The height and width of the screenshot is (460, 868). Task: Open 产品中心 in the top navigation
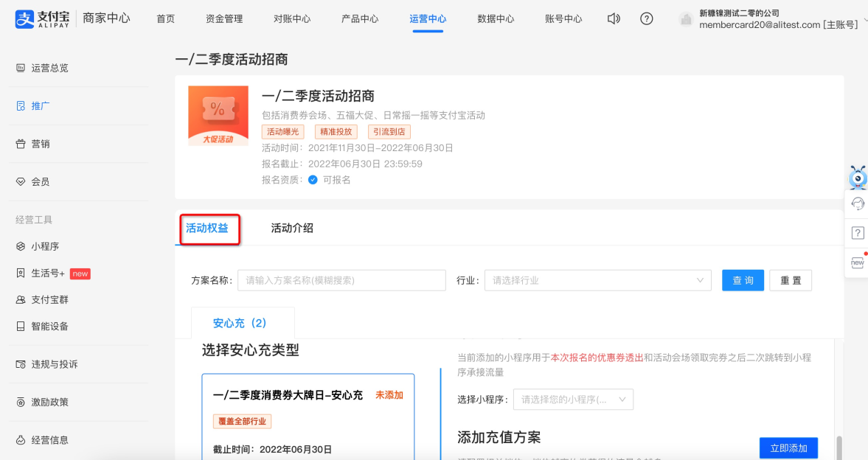[360, 19]
